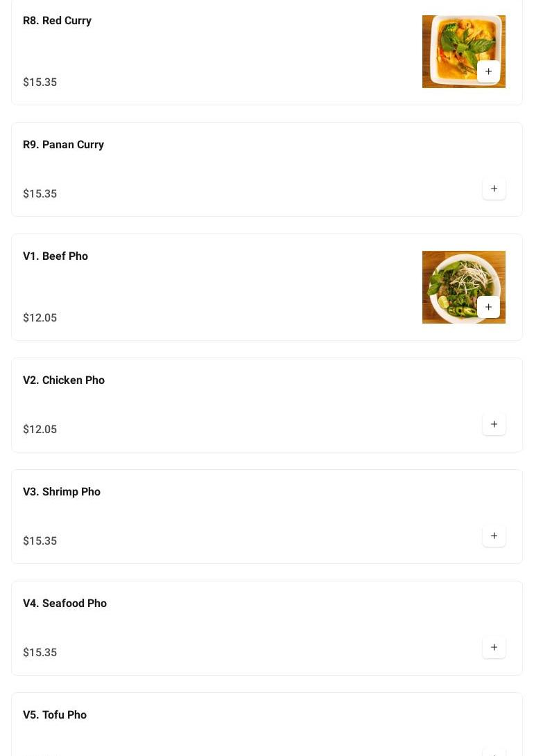The height and width of the screenshot is (756, 534).
Task: Click the $15.35 price under Seafood Pho
Action: point(40,653)
